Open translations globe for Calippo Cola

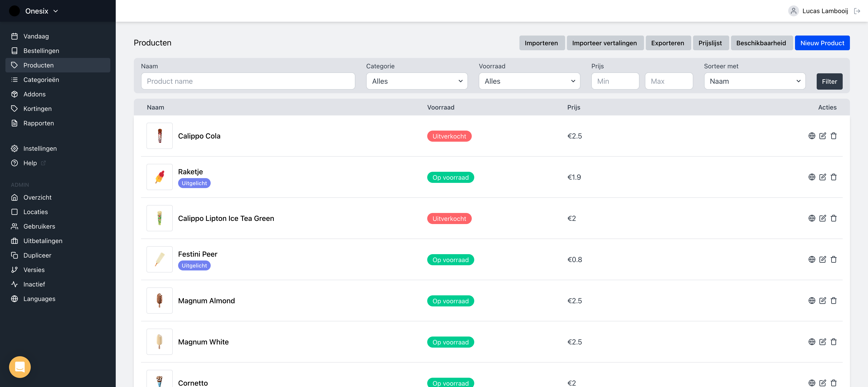pyautogui.click(x=812, y=136)
